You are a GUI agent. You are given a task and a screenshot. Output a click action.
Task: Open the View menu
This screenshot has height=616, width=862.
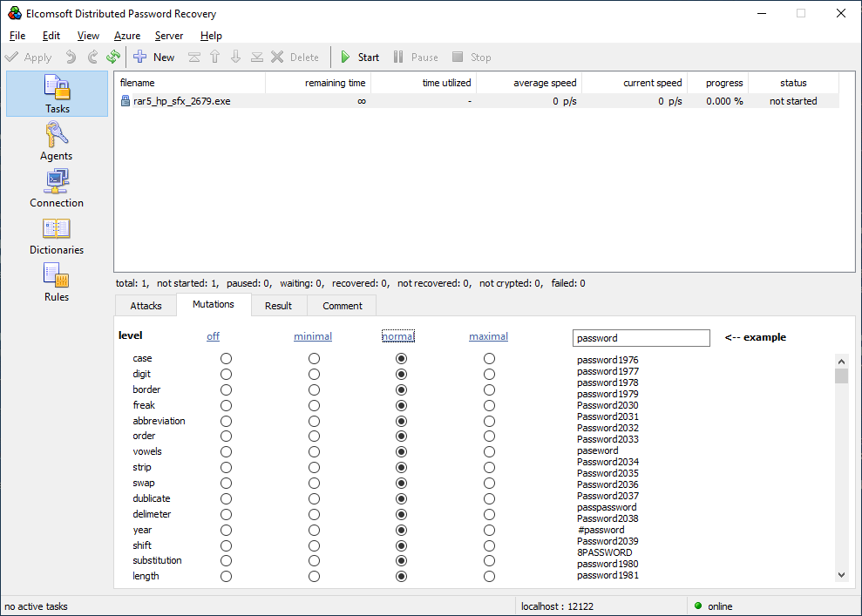click(88, 35)
